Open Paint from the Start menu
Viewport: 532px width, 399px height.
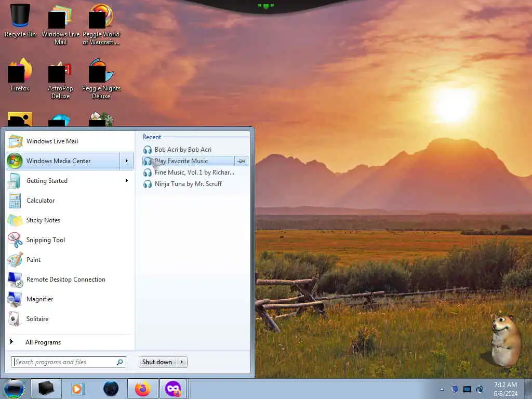tap(70, 260)
